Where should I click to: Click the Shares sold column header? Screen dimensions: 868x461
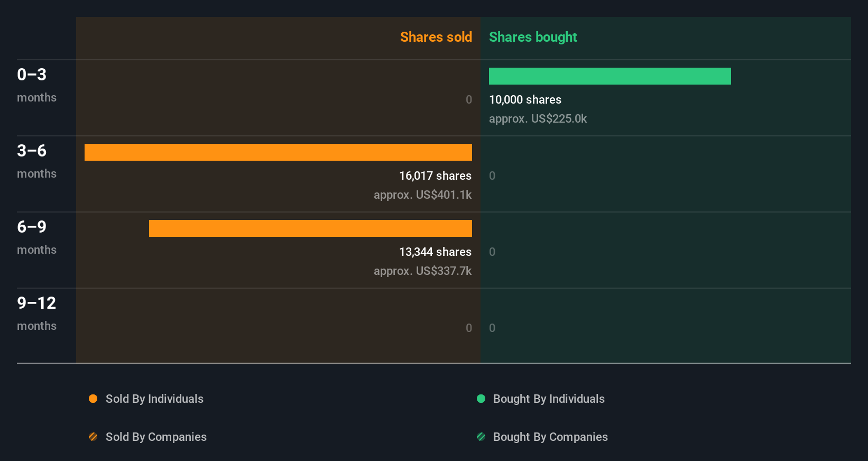436,37
